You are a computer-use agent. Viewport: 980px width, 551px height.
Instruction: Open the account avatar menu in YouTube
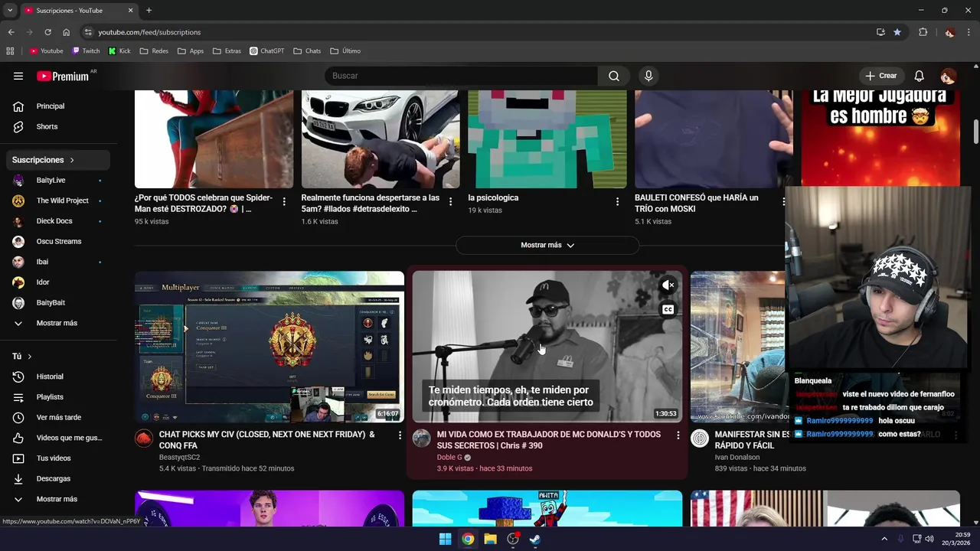tap(948, 76)
